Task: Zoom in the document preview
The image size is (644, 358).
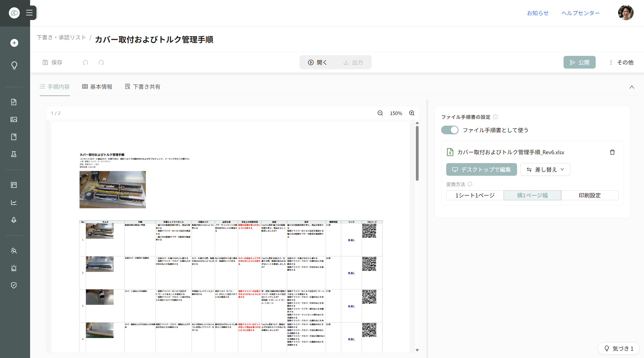Action: pos(412,113)
